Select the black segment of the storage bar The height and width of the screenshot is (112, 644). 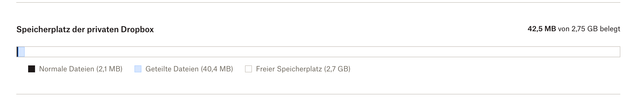[x=18, y=52]
